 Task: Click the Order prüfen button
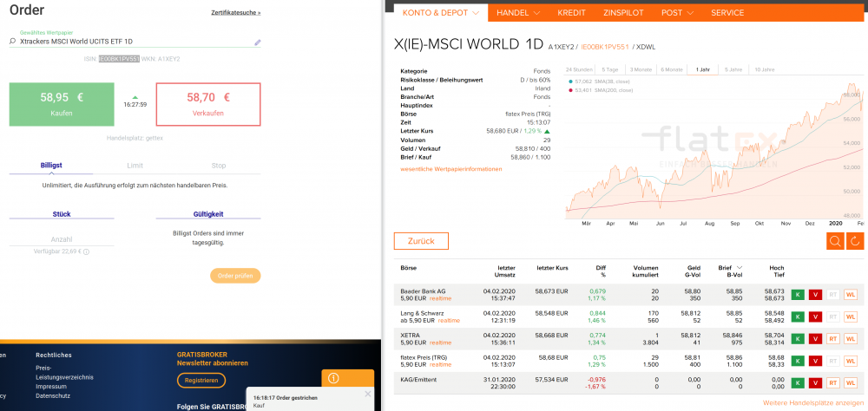(x=235, y=276)
